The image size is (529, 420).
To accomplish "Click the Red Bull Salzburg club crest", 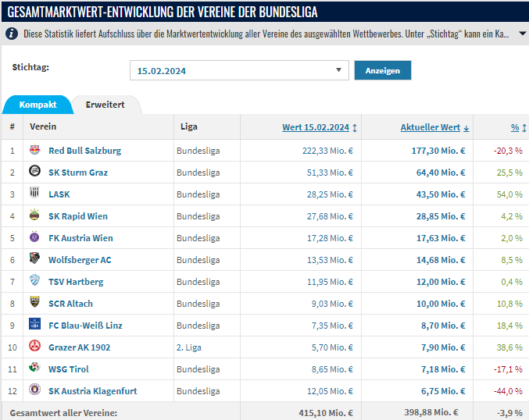I will click(x=34, y=149).
